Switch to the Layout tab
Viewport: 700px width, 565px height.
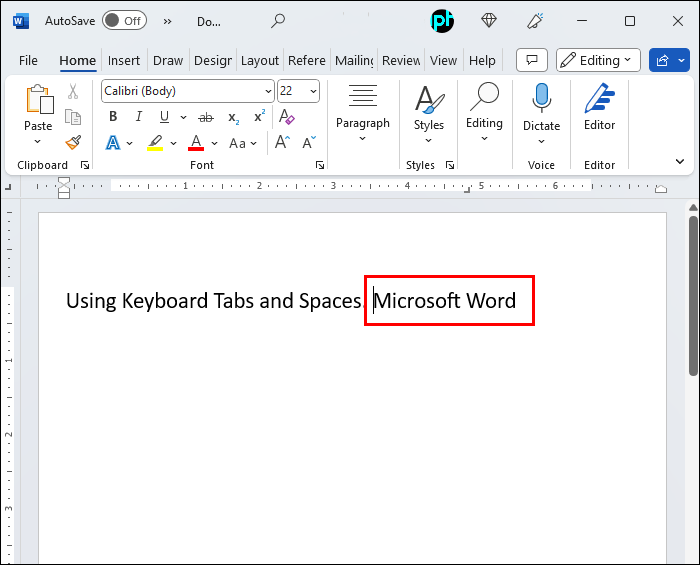260,60
